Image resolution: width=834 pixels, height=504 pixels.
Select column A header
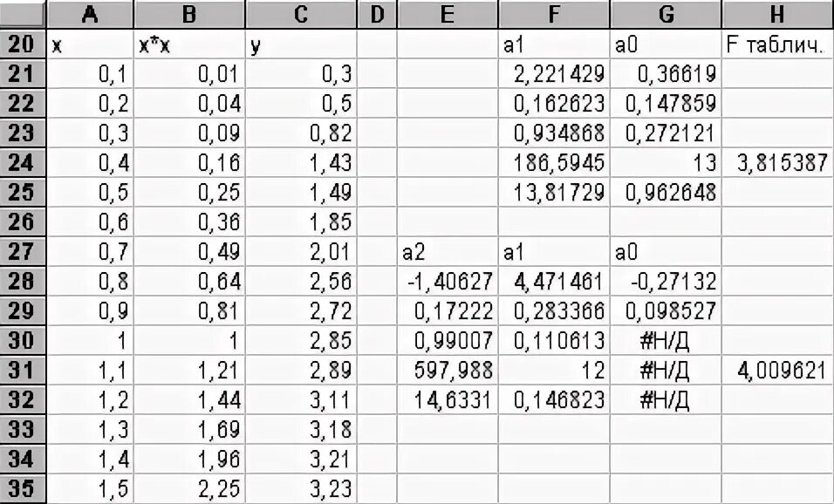[x=90, y=14]
